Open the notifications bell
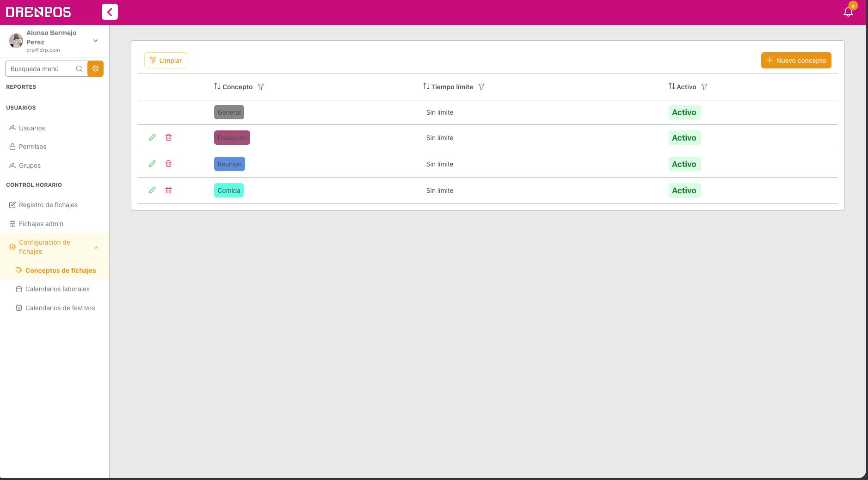The image size is (868, 480). 848,12
